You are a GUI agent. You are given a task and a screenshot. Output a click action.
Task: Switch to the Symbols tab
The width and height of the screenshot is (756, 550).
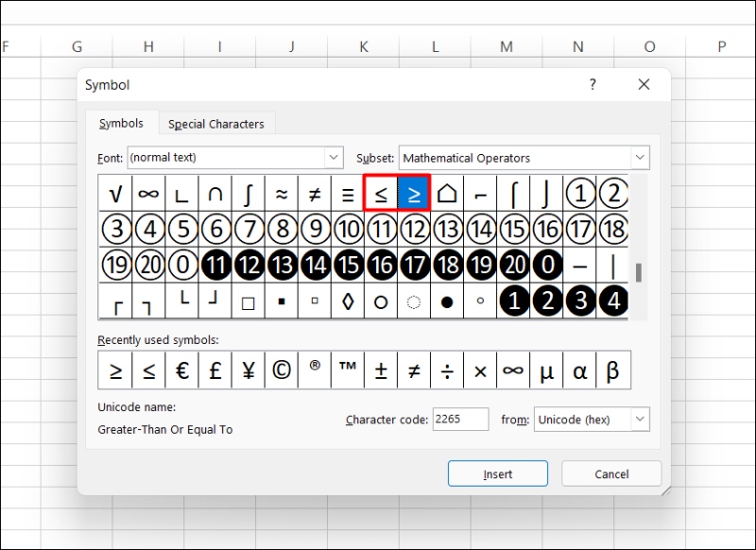(x=121, y=123)
